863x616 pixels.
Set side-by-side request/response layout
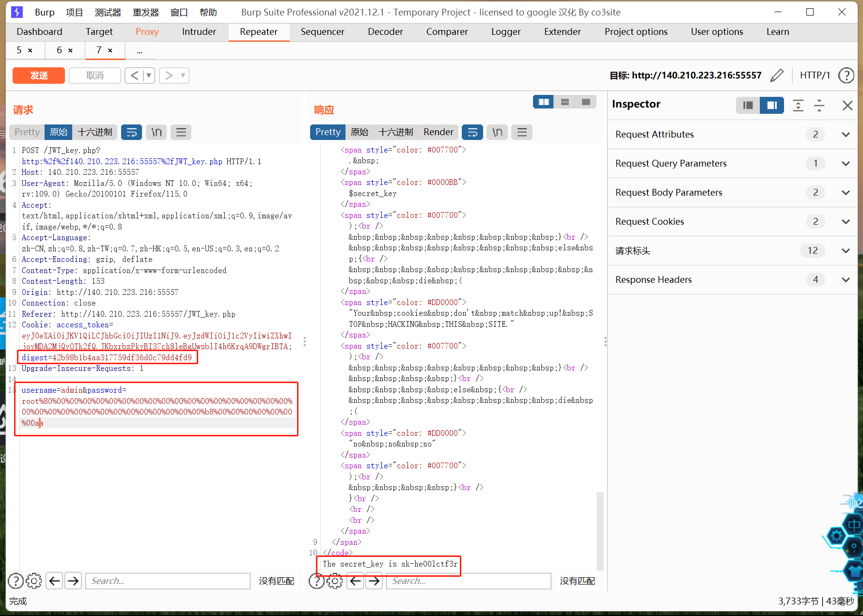tap(543, 102)
